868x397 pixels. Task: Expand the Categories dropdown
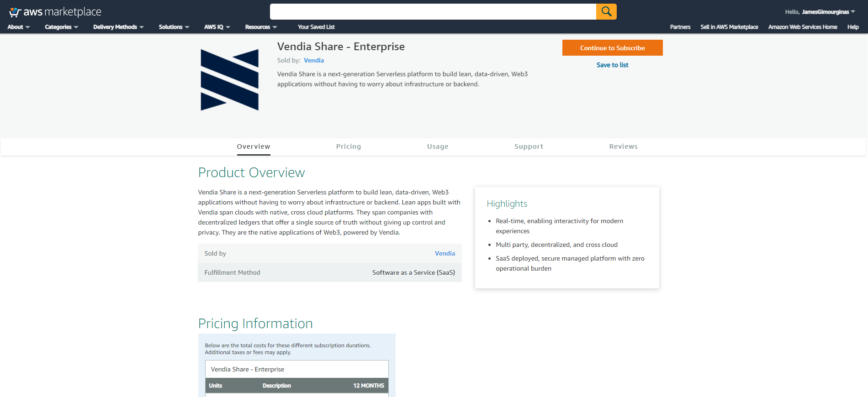pyautogui.click(x=62, y=27)
